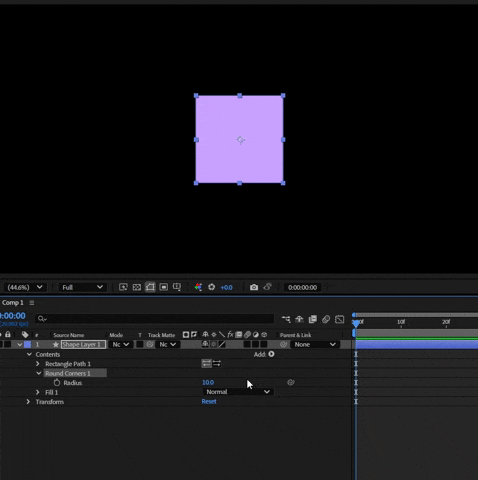Click the Radius stopwatch icon
The height and width of the screenshot is (480, 478).
(57, 383)
